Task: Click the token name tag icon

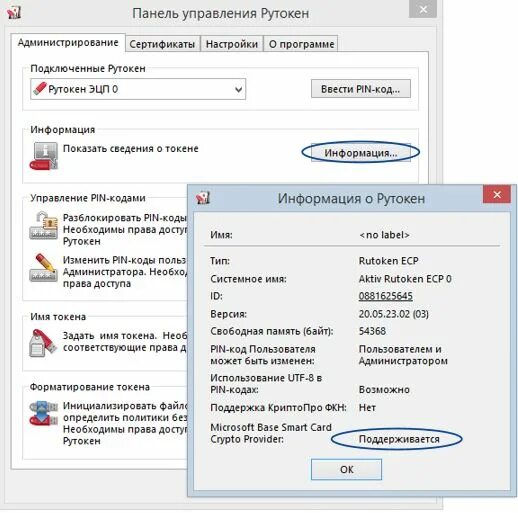Action: coord(43,343)
